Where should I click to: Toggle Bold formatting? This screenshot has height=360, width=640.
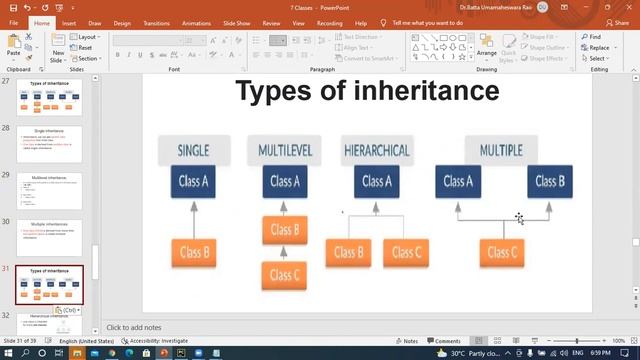[x=118, y=55]
